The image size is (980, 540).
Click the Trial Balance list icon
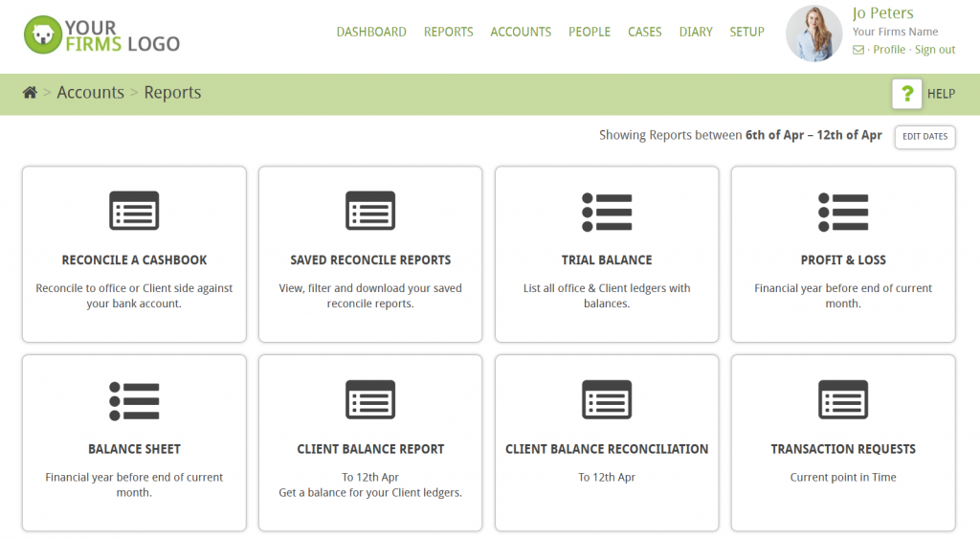(x=607, y=212)
